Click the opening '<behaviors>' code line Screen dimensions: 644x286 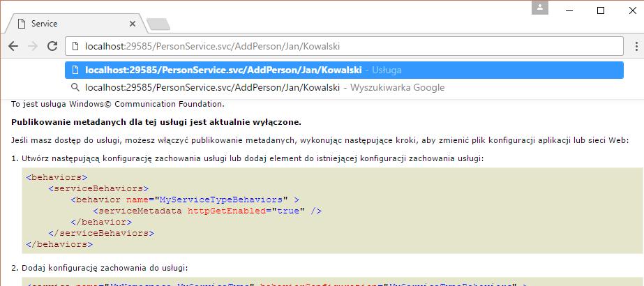[x=57, y=178]
